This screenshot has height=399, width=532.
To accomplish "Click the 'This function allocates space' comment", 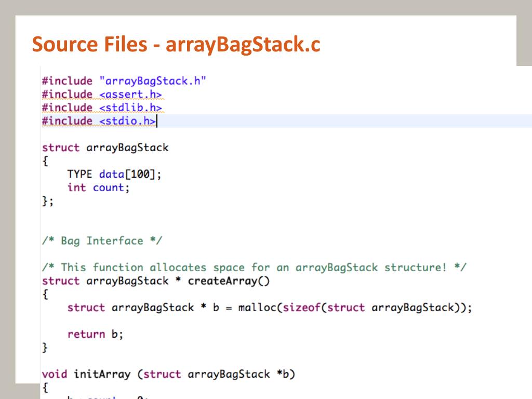I will (x=254, y=268).
